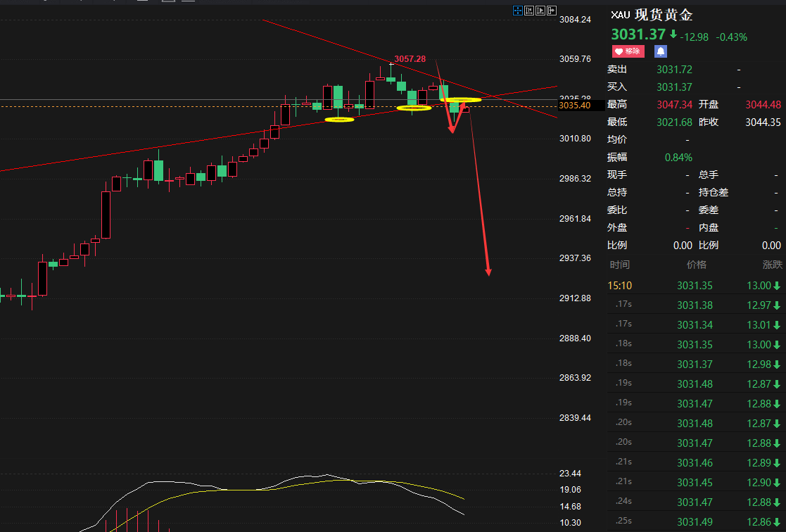This screenshot has height=532, width=786.
Task: Click the 买入 price 3031.37
Action: coord(674,87)
